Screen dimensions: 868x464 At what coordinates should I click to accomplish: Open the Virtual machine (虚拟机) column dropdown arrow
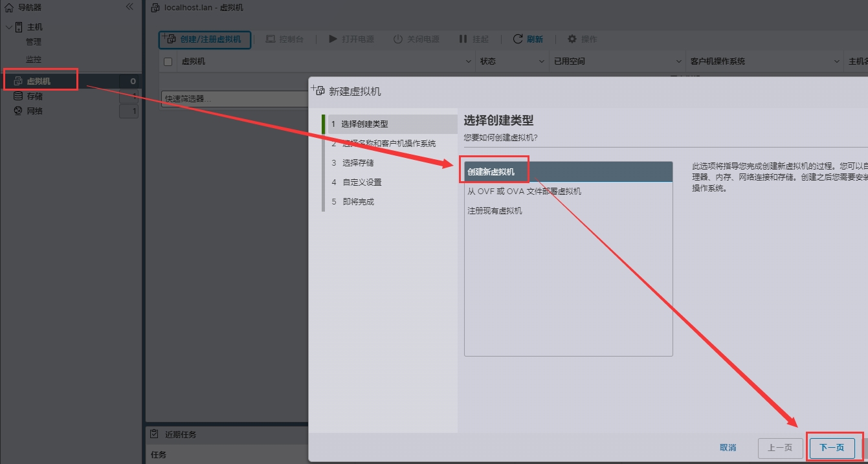(x=469, y=61)
